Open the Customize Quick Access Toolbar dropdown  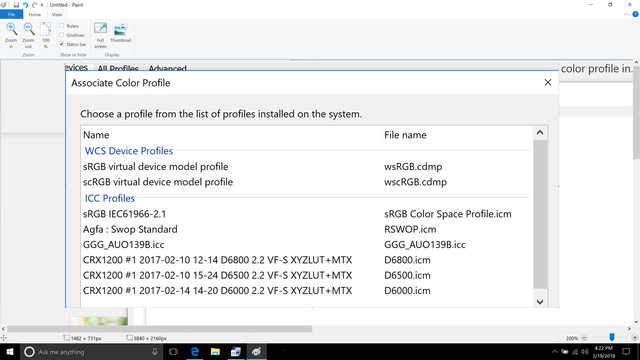click(x=42, y=5)
